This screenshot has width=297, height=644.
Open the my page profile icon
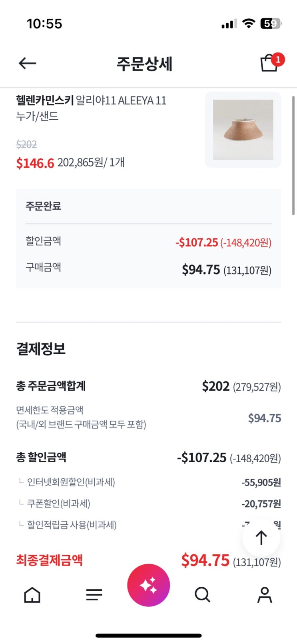tap(265, 595)
